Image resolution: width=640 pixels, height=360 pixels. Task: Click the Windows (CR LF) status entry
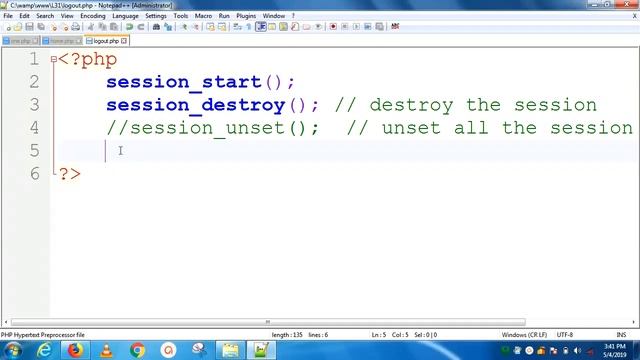point(524,335)
